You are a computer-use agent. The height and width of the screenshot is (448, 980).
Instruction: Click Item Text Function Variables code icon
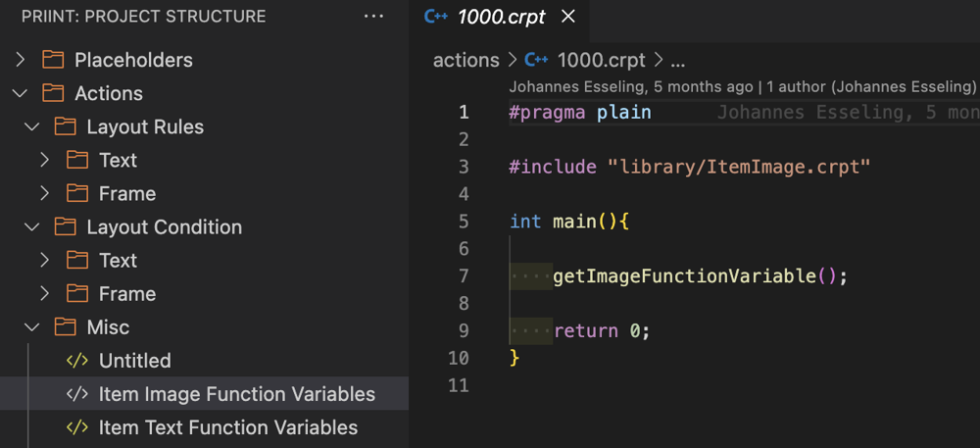click(76, 427)
